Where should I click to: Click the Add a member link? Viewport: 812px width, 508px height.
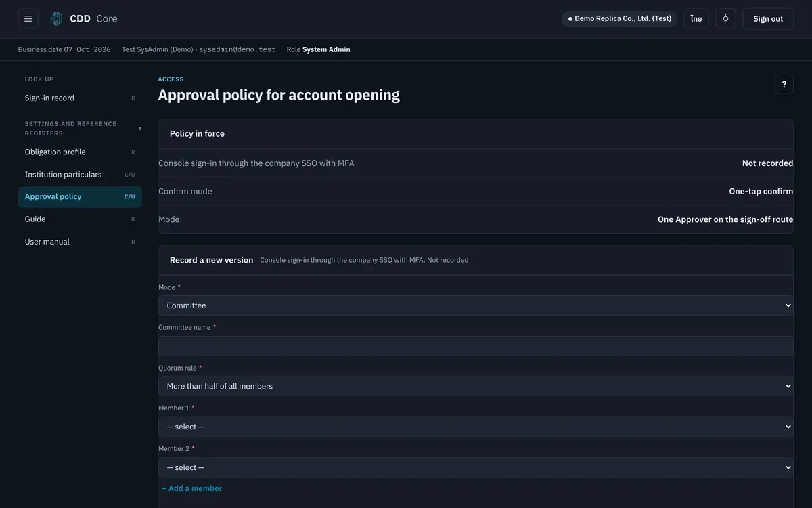(192, 488)
